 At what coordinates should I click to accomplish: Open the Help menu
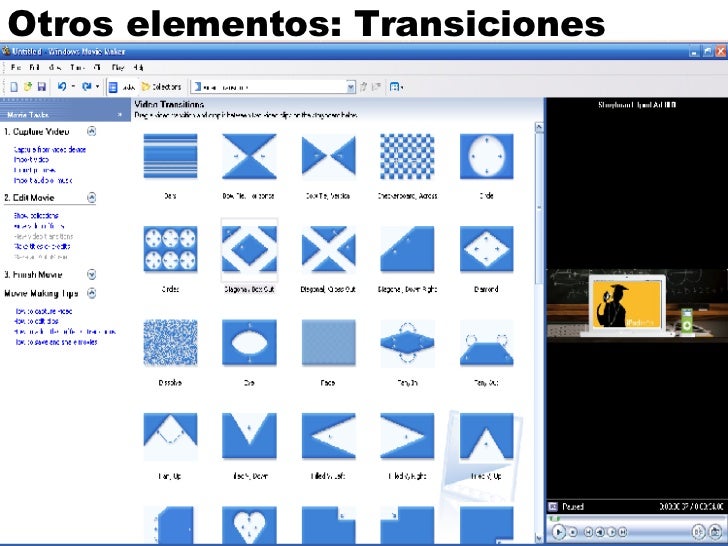coord(138,67)
